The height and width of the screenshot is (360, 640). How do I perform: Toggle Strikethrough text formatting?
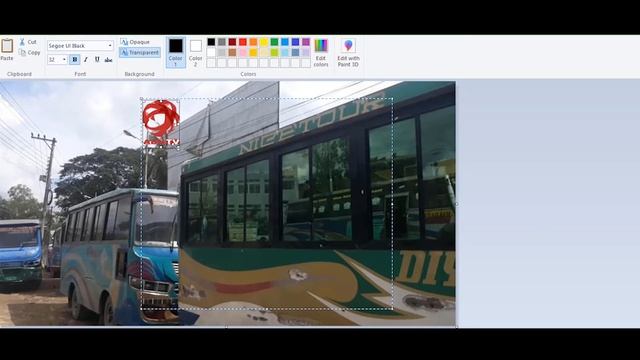click(108, 60)
